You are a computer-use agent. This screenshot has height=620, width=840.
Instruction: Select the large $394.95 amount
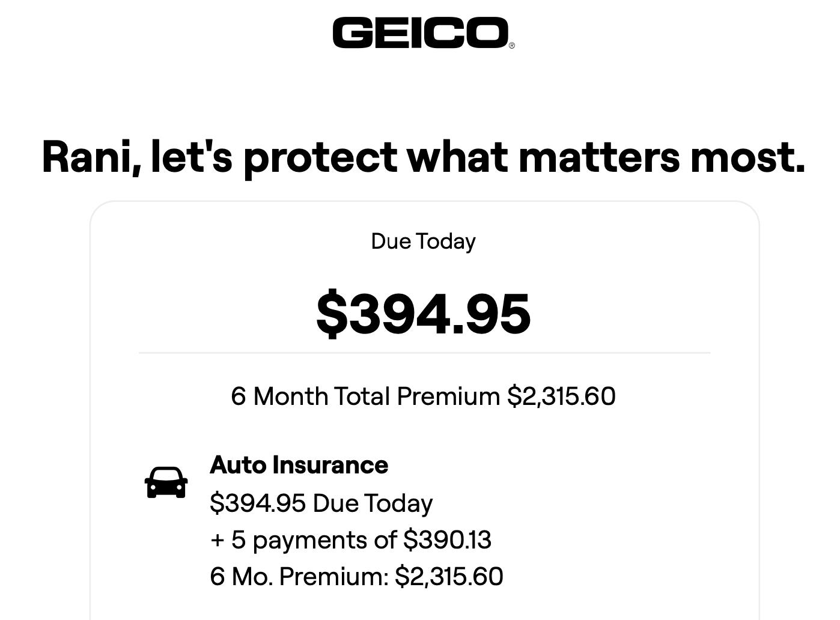coord(424,314)
